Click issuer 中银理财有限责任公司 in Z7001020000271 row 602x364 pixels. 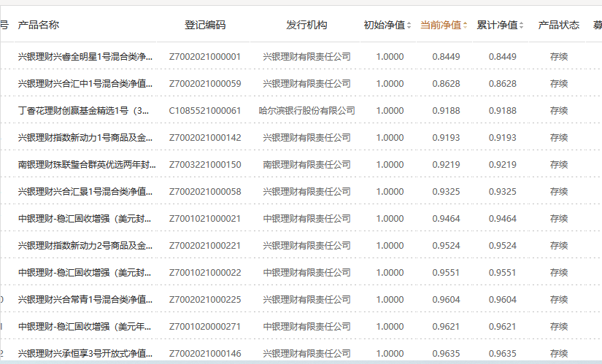coord(306,326)
